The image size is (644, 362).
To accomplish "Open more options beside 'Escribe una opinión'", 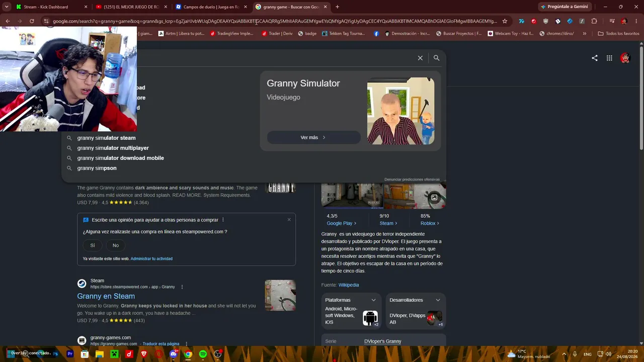I will [223, 220].
